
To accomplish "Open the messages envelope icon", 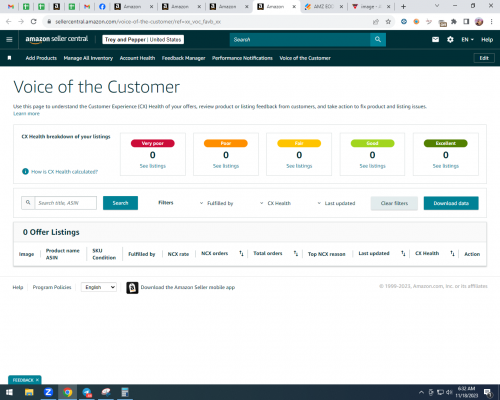I will [x=435, y=39].
